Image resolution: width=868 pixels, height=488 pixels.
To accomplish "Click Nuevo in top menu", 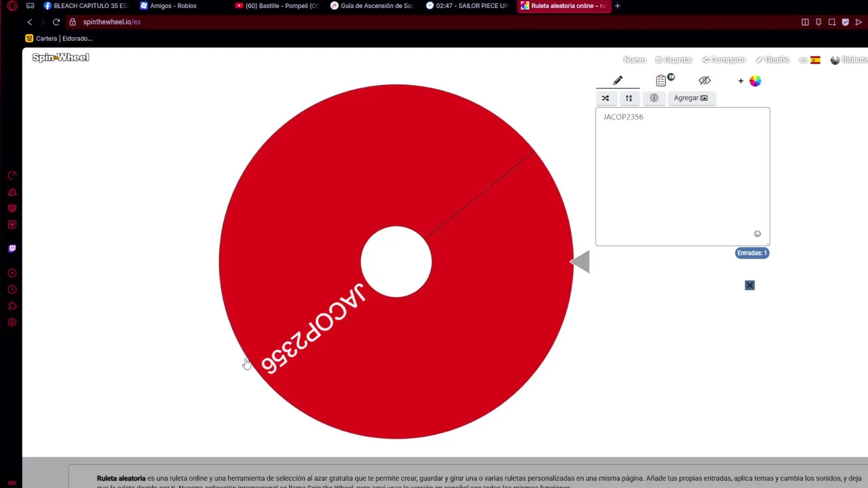I will coord(635,60).
